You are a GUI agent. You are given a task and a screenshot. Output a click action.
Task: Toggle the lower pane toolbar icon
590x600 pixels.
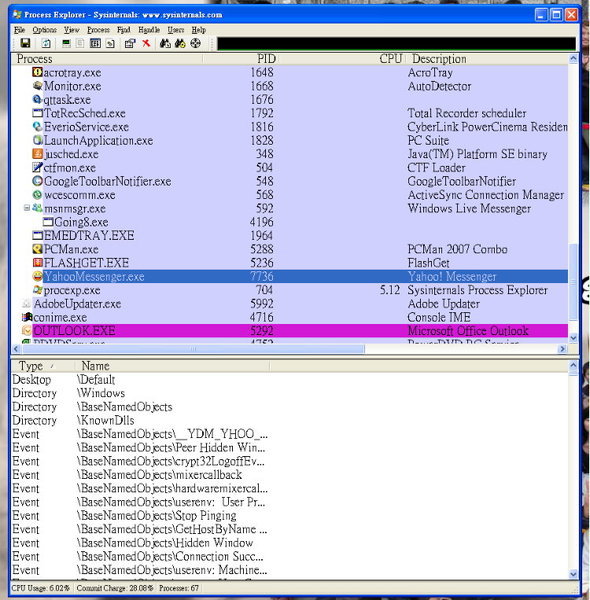pyautogui.click(x=95, y=43)
